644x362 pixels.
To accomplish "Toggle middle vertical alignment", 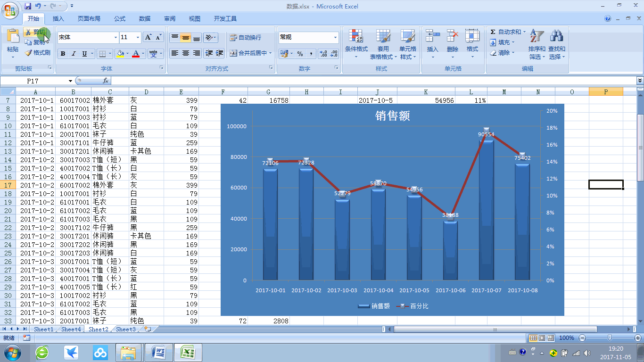I will (x=185, y=37).
